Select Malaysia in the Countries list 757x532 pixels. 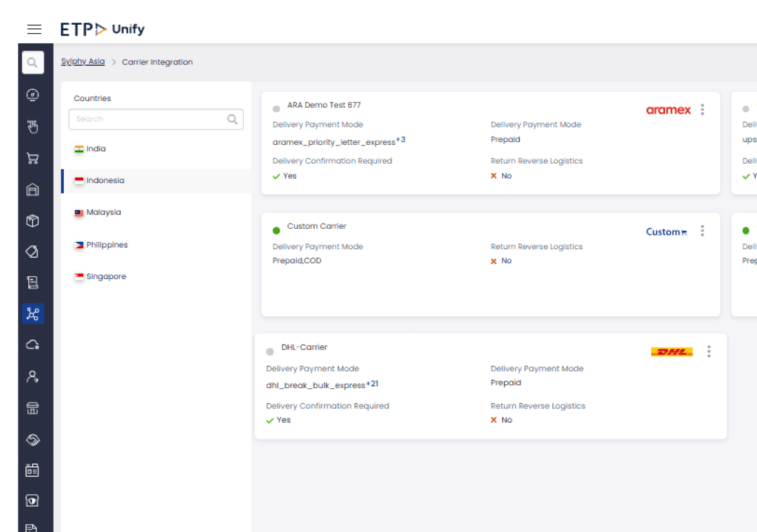click(x=103, y=212)
